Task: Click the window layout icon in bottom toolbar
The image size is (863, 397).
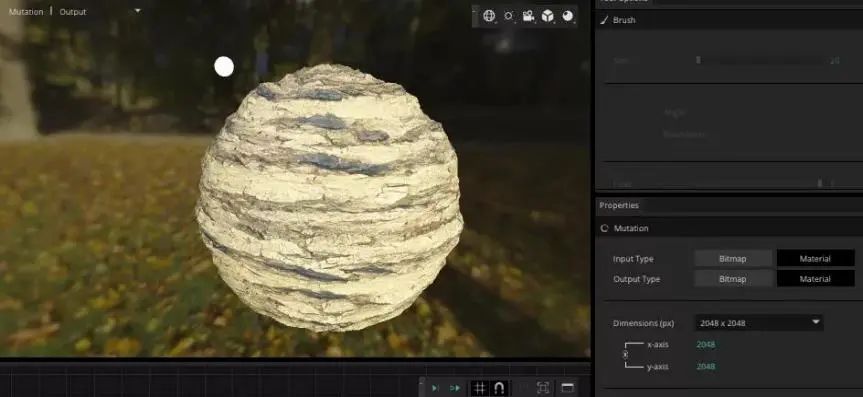Action: 567,388
